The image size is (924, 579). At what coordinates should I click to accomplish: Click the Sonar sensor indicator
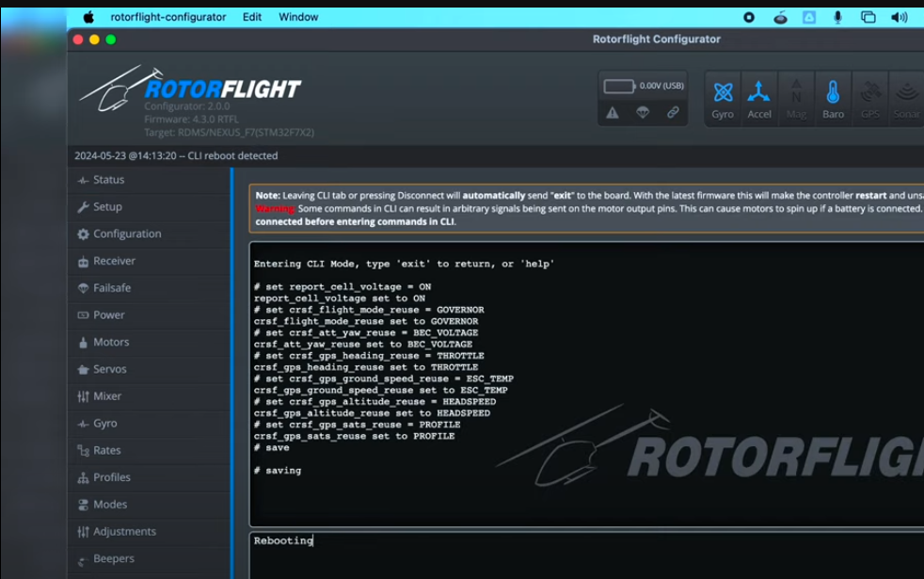[x=906, y=99]
